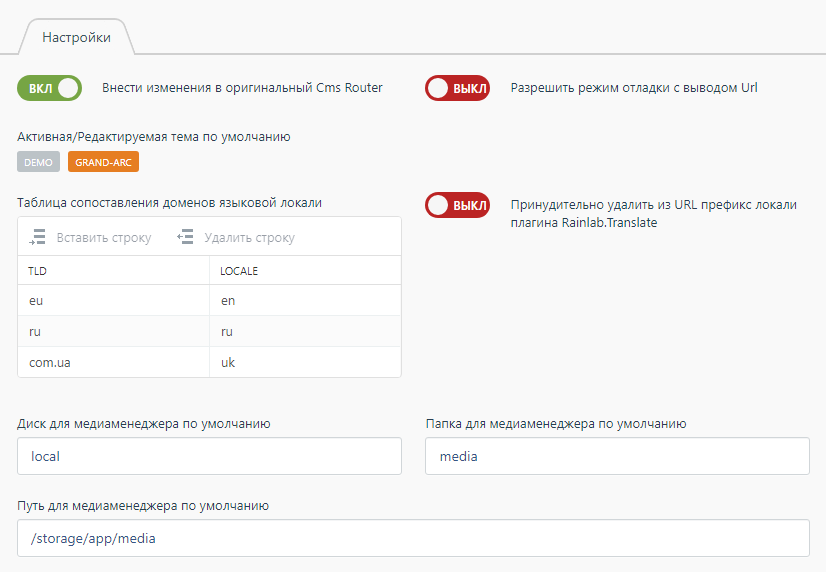
Task: Select the 'uk' locale cell
Action: [x=305, y=362]
